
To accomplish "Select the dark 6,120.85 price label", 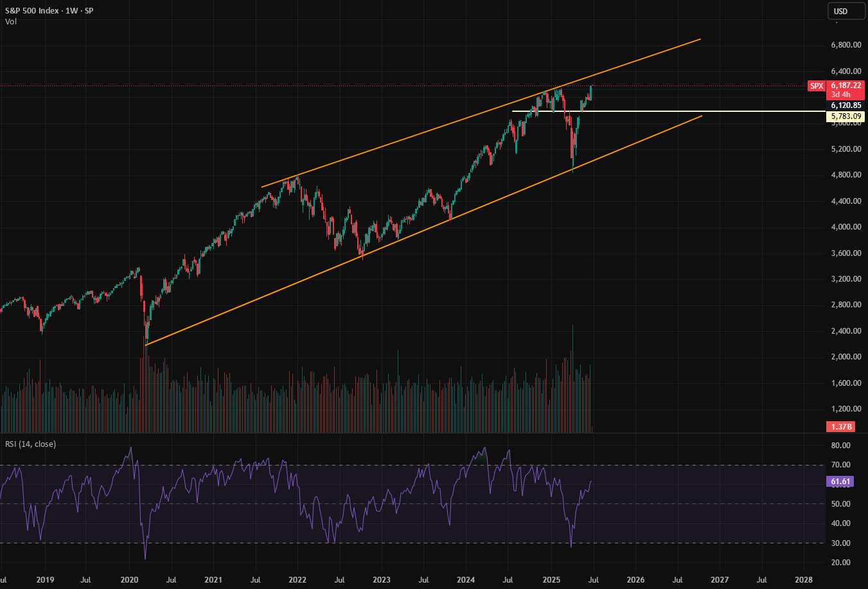I will (x=846, y=105).
